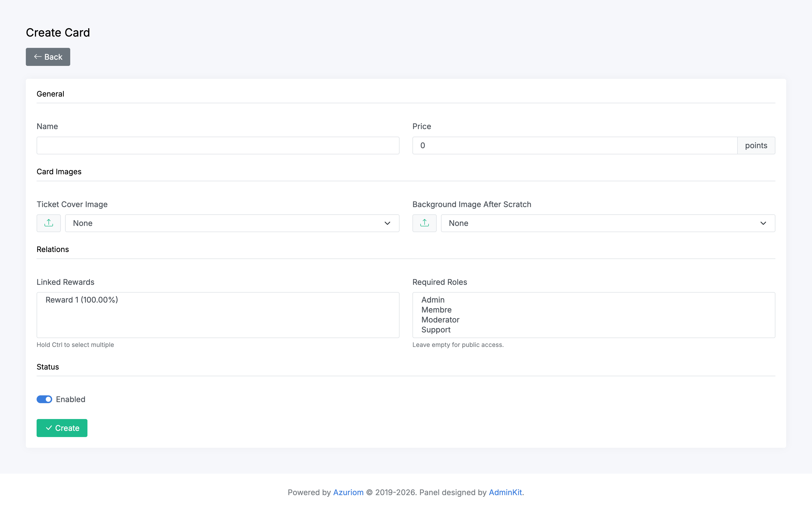Open the Azuriom link in footer
812x511 pixels.
pyautogui.click(x=348, y=492)
